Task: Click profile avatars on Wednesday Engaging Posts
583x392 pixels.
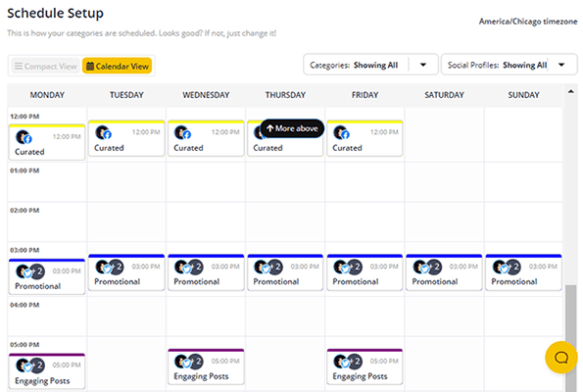Action: [189, 362]
